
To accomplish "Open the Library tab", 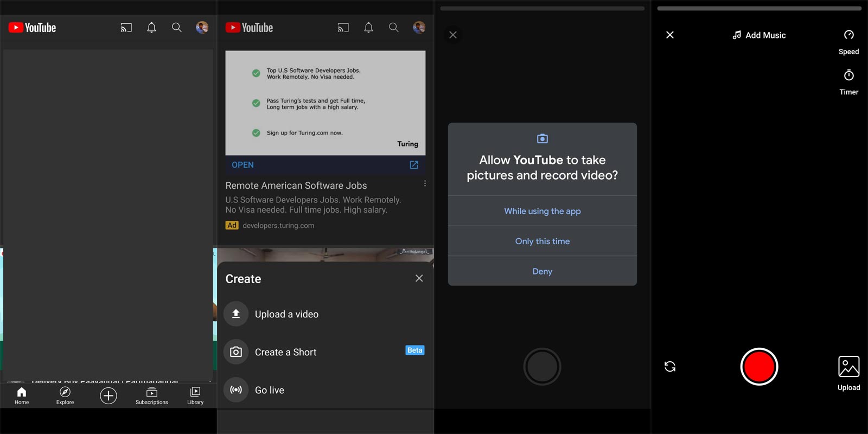I will pos(195,395).
